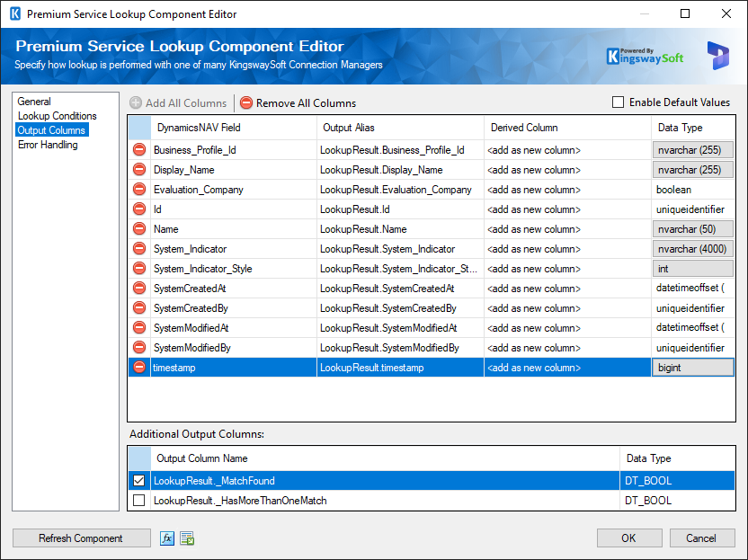Open the Lookup Conditions page
Viewport: 748px width, 560px height.
pos(58,116)
